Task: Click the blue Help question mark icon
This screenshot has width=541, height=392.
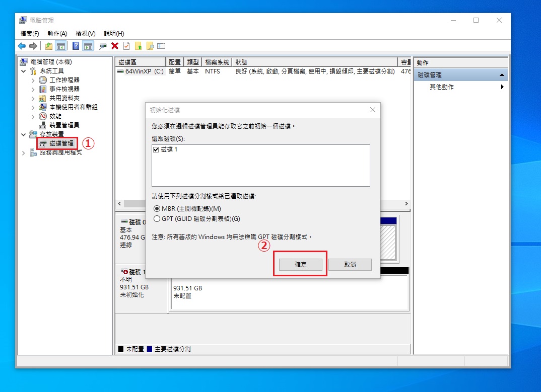Action: click(76, 46)
